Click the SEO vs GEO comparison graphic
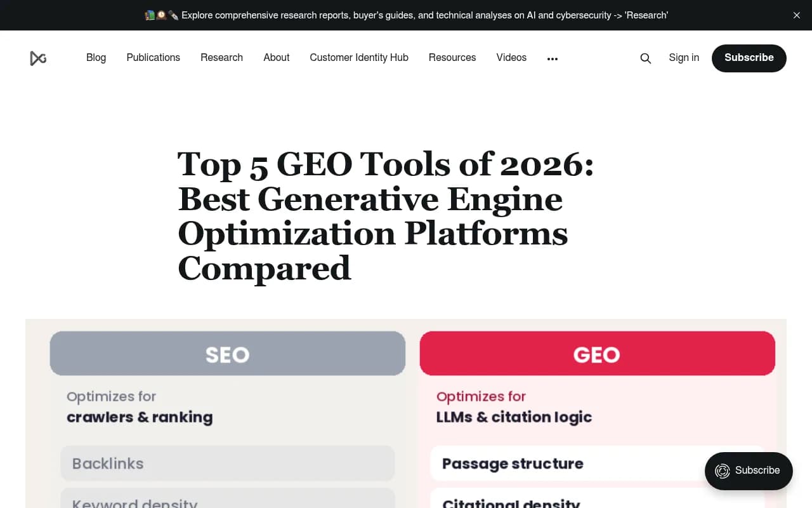 click(406, 413)
